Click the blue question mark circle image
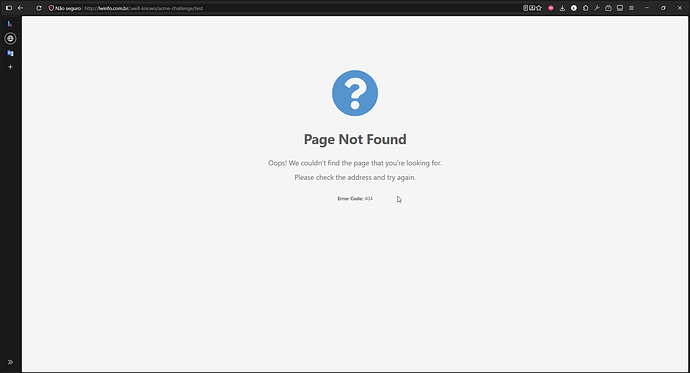690x373 pixels. point(355,93)
